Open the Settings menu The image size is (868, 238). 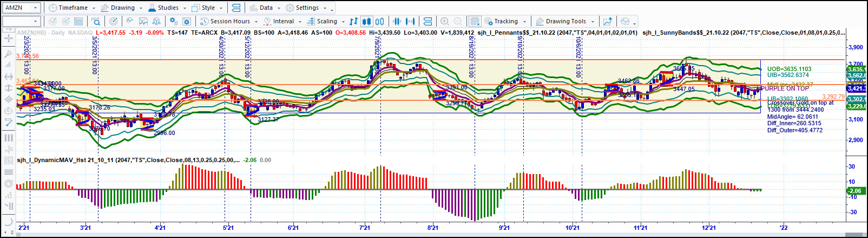click(306, 8)
